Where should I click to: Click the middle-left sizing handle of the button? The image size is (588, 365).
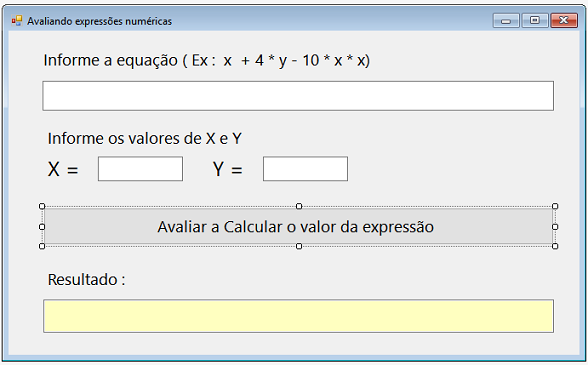(42, 227)
